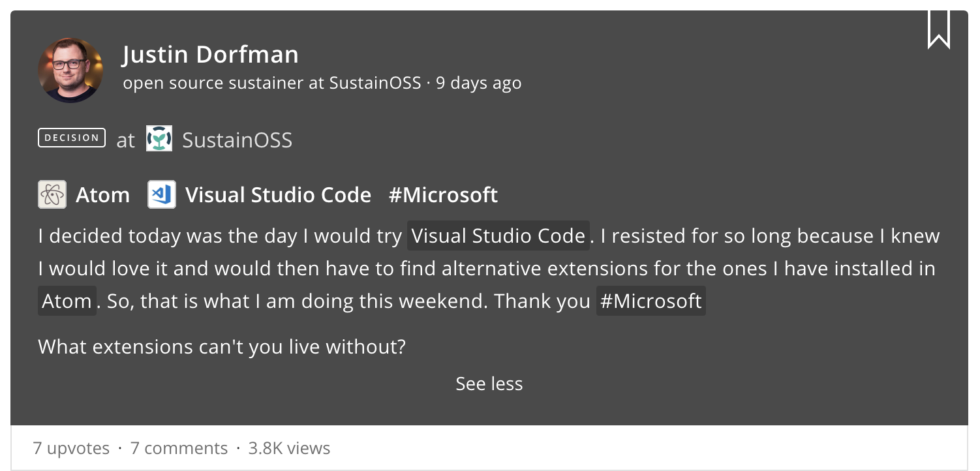The width and height of the screenshot is (980, 471).
Task: Open the Visual Studio Code heading link
Action: (279, 194)
